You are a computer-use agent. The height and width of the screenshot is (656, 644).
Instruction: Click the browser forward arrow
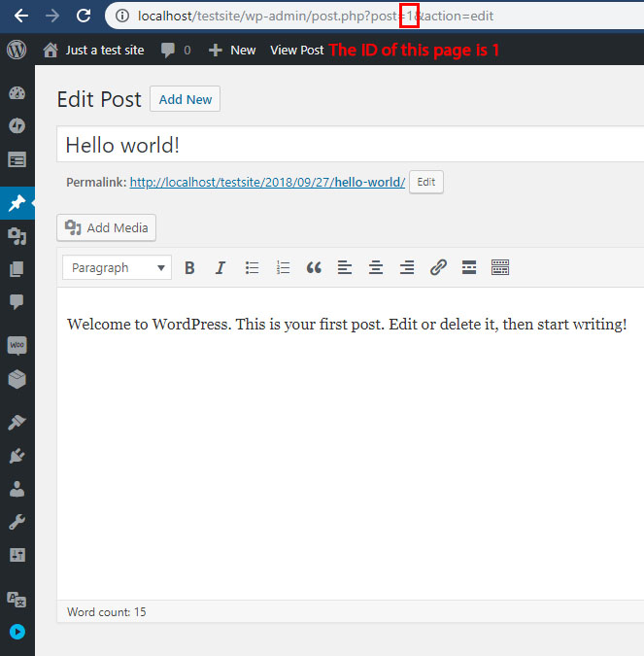click(52, 16)
